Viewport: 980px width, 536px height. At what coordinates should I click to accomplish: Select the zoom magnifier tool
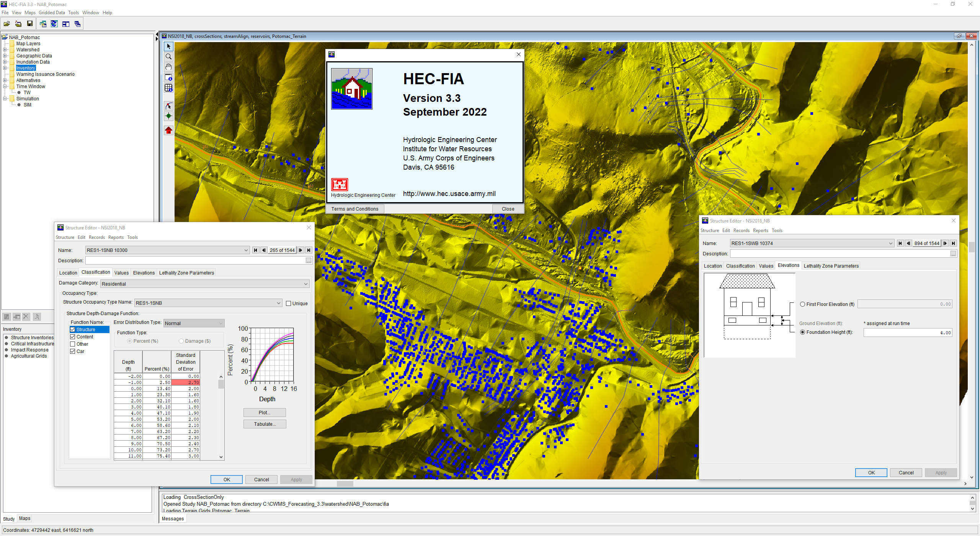(x=168, y=57)
